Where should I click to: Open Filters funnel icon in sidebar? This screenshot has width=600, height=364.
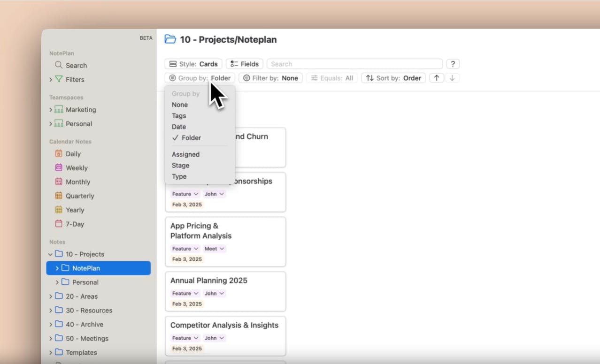pyautogui.click(x=59, y=79)
